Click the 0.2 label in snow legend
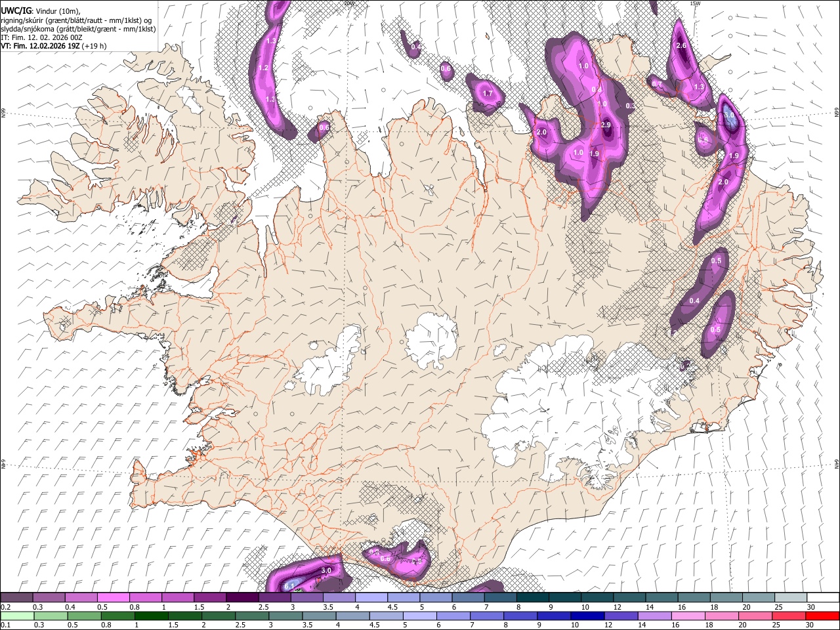The width and height of the screenshot is (840, 630). click(x=5, y=607)
